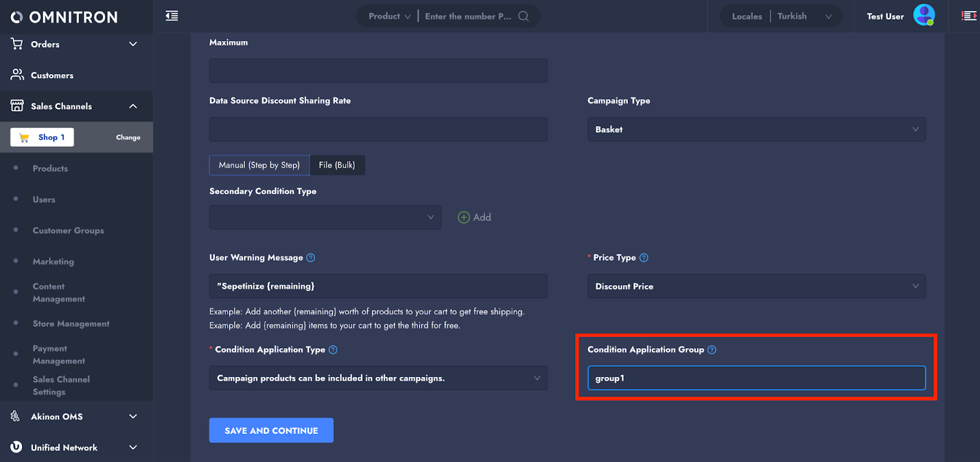Image resolution: width=980 pixels, height=462 pixels.
Task: Click the Condition Application Type help icon
Action: coord(333,350)
